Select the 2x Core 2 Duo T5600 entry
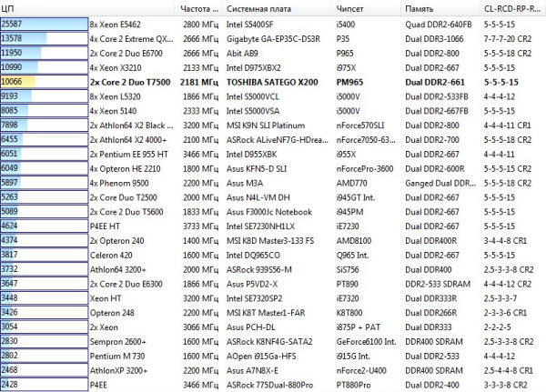Viewport: 546px width, 392px height. click(x=126, y=212)
